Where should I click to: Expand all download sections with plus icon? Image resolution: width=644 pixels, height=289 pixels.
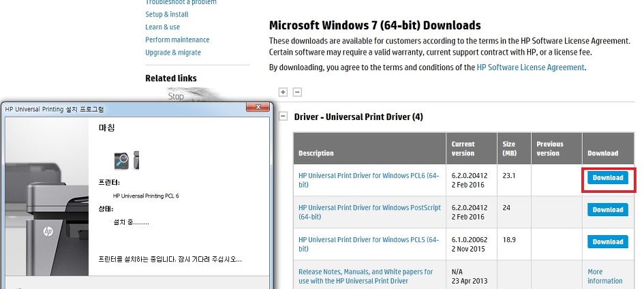pyautogui.click(x=283, y=92)
